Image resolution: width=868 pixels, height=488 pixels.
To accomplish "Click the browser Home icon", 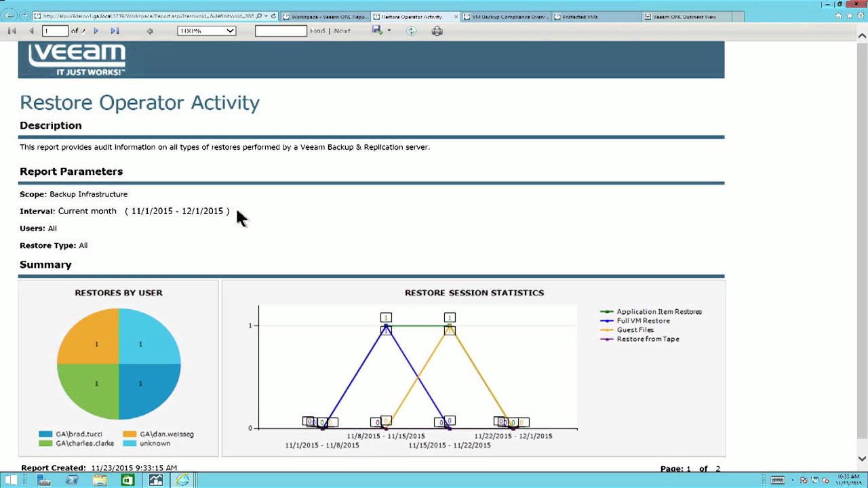I will (x=839, y=16).
